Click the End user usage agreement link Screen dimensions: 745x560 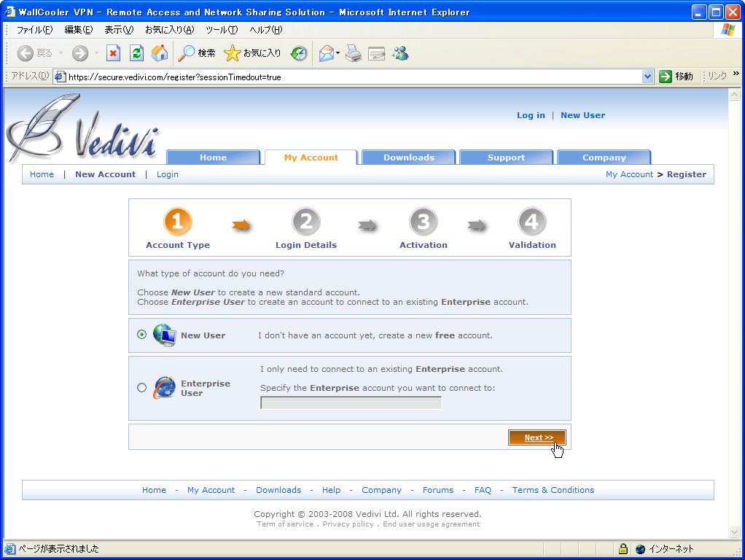click(x=432, y=524)
